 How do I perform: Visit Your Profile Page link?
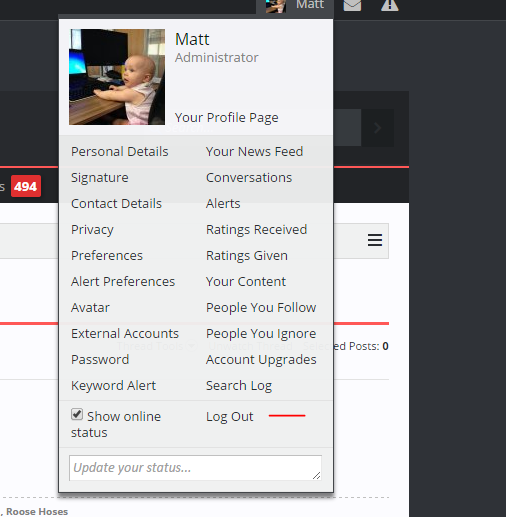(x=227, y=118)
